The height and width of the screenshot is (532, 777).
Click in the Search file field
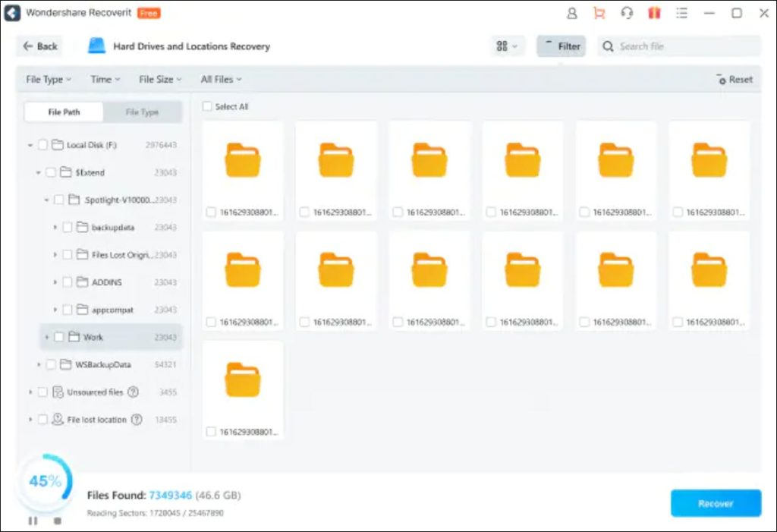coord(679,46)
